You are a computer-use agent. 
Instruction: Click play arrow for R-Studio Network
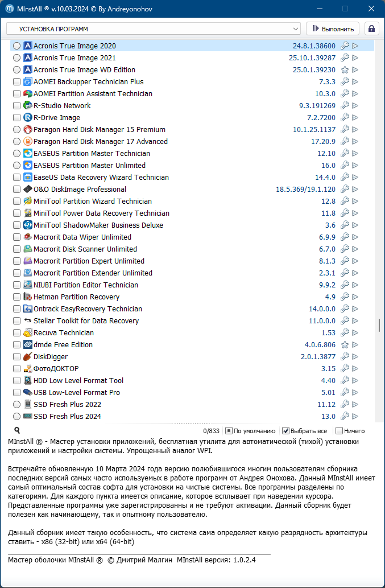[355, 106]
